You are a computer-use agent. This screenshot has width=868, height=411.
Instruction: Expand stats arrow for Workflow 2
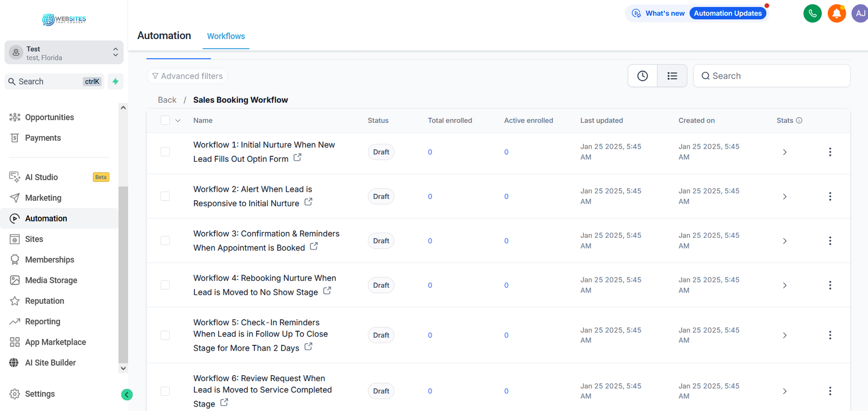[784, 197]
